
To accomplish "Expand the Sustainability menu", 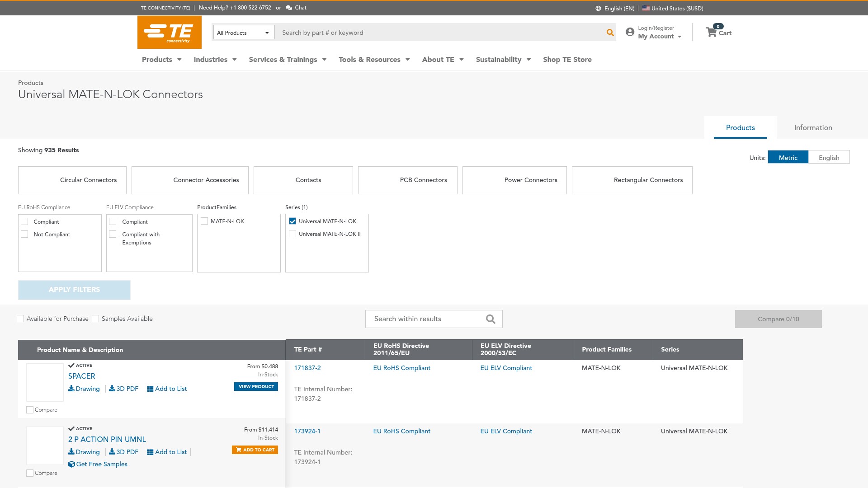I will 503,60.
